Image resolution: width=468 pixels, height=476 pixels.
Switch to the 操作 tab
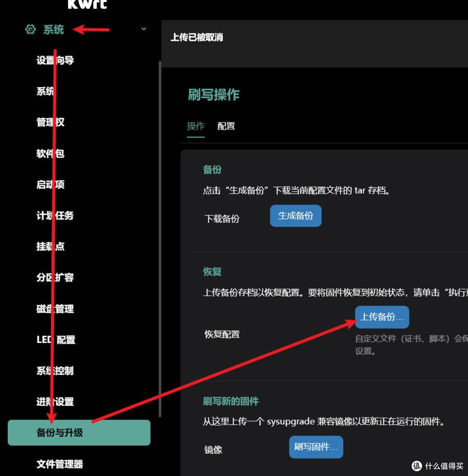[196, 126]
